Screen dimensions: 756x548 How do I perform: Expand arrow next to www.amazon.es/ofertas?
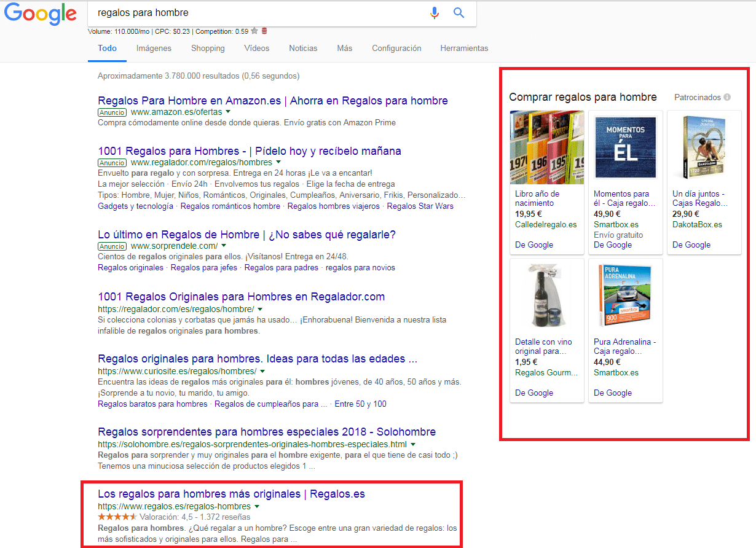pyautogui.click(x=228, y=112)
